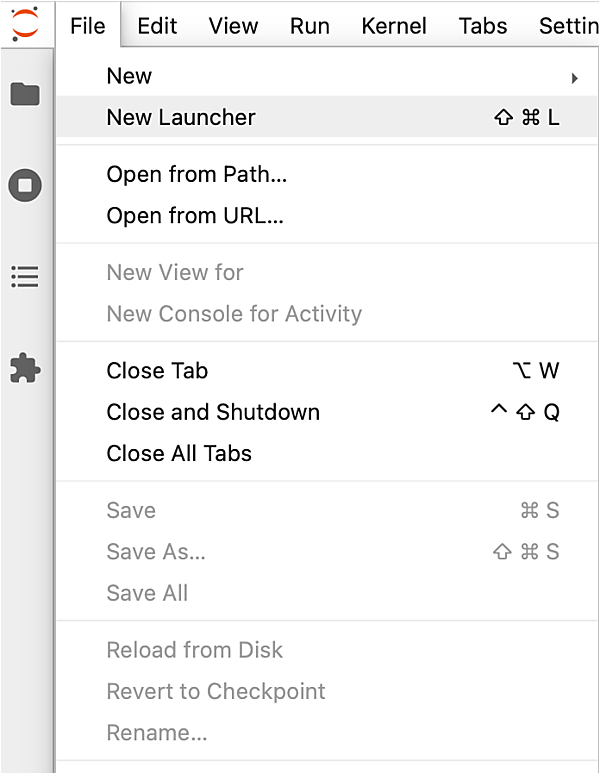Open the Extension Manager puzzle icon
The image size is (600, 774).
click(x=25, y=369)
